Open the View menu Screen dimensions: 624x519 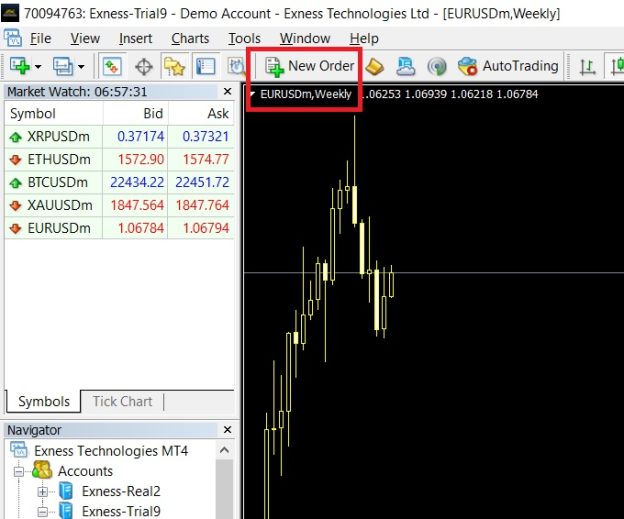pyautogui.click(x=85, y=39)
